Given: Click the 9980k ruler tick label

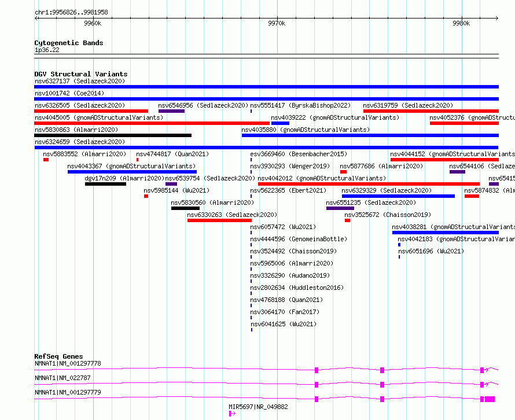Looking at the screenshot, I should 461,23.
